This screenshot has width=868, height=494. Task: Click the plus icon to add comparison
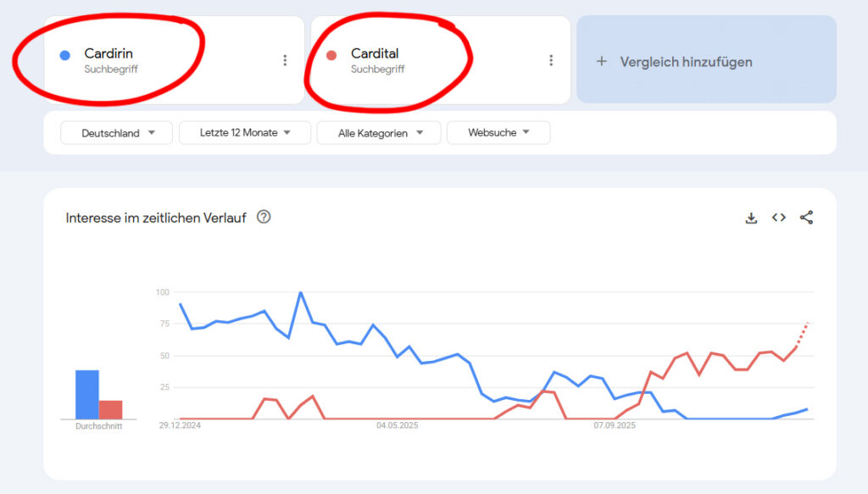tap(602, 61)
